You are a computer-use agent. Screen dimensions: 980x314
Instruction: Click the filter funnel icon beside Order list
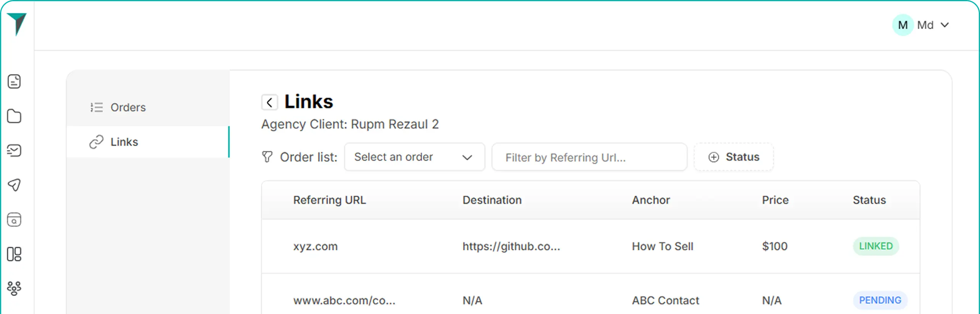pos(267,157)
